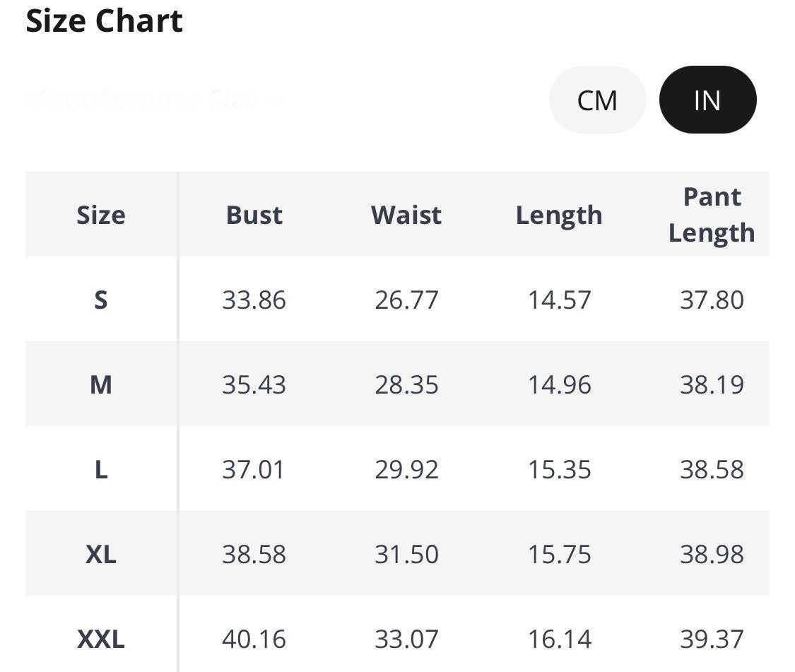Select the S size row label

point(101,300)
